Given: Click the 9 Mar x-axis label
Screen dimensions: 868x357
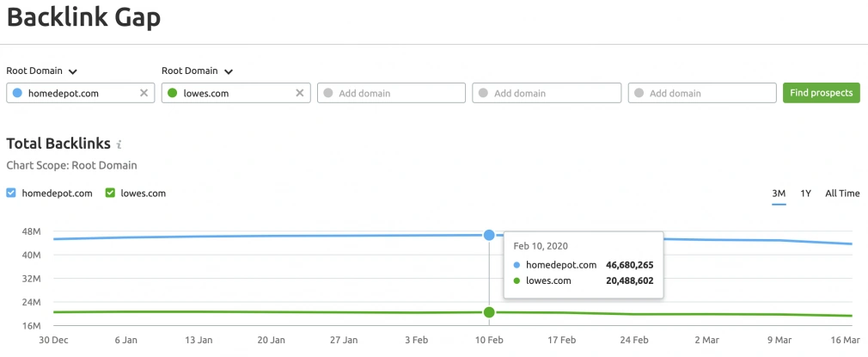Looking at the screenshot, I should coord(780,339).
